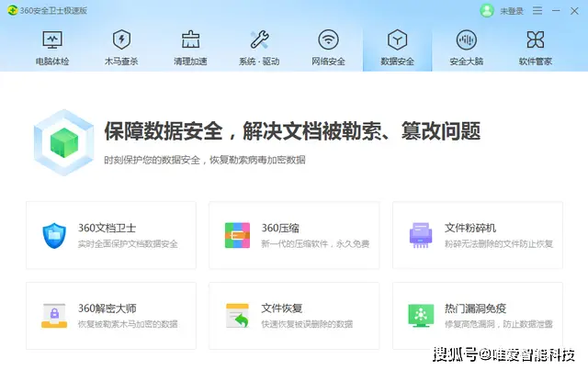The height and width of the screenshot is (370, 588).
Task: Click the 热门漏洞免疫 green monitor icon
Action: [421, 316]
